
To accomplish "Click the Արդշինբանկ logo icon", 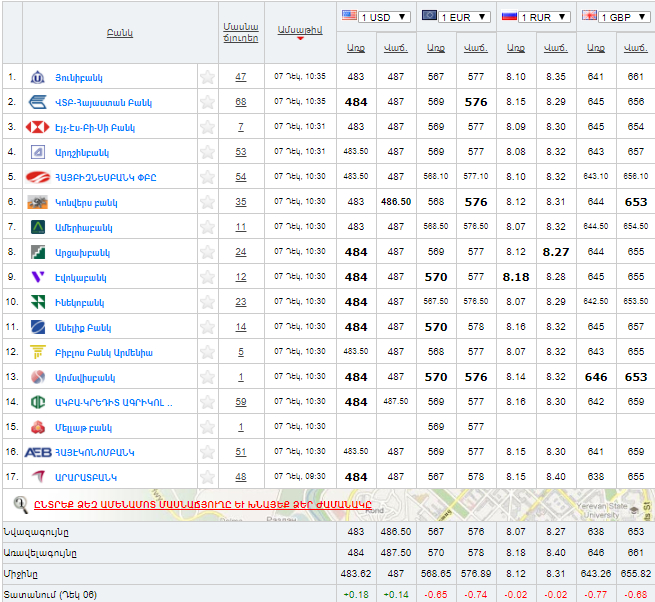I will coord(38,152).
